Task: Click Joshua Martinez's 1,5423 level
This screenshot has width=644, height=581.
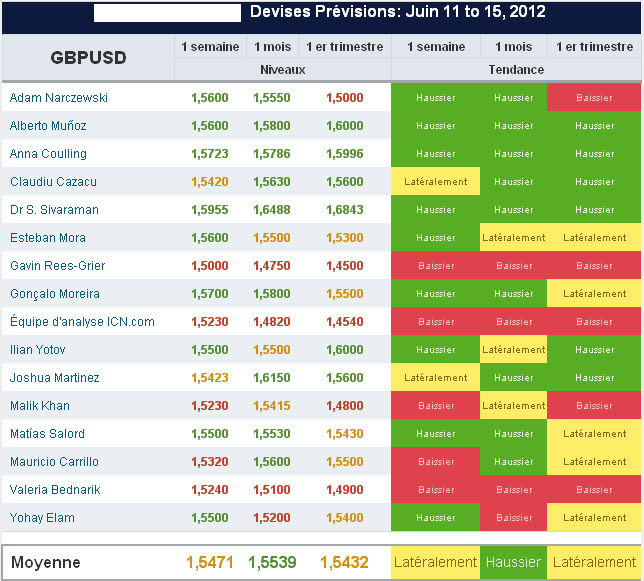Action: tap(210, 378)
